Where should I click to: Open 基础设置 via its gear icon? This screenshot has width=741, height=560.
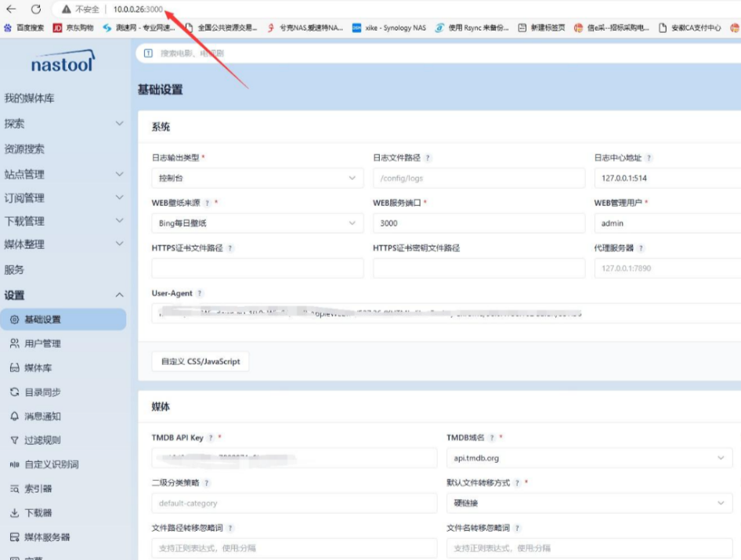pos(13,318)
